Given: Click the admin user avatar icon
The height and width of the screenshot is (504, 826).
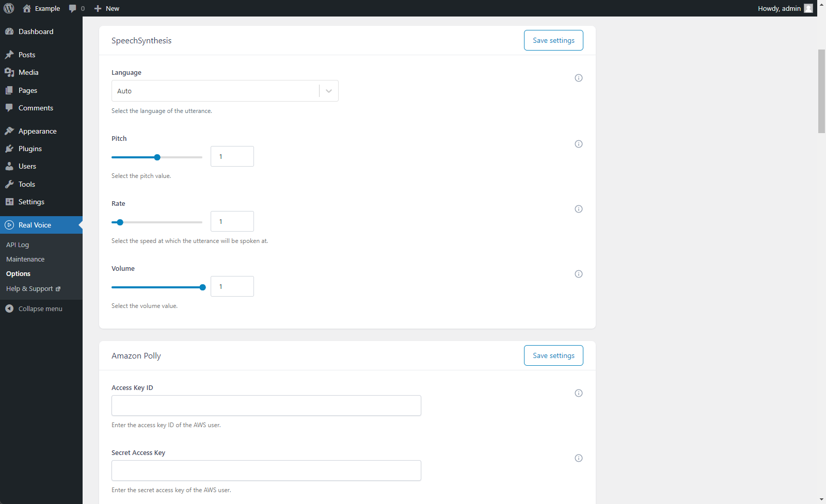Looking at the screenshot, I should 808,8.
